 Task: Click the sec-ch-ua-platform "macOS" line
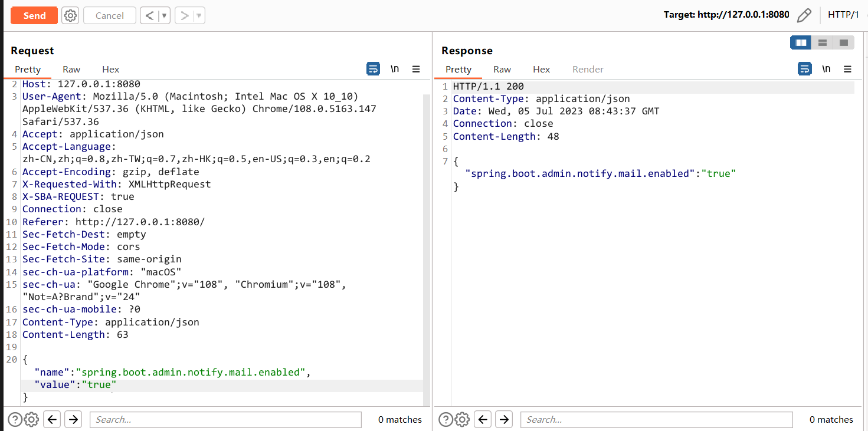pyautogui.click(x=102, y=272)
